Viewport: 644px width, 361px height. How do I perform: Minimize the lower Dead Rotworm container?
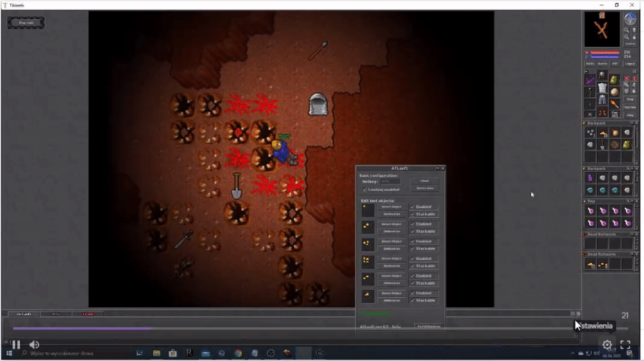(632, 254)
